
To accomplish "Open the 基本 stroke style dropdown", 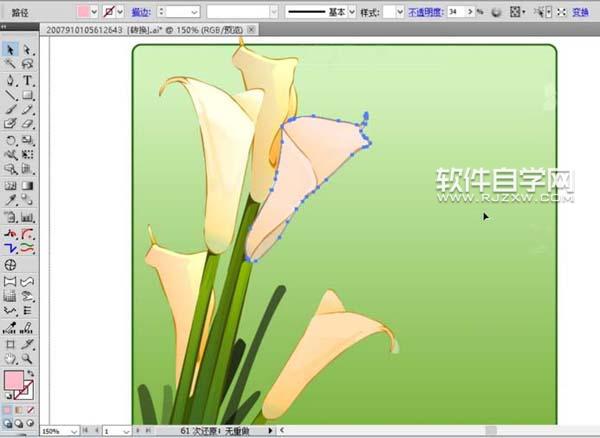I will click(x=352, y=12).
